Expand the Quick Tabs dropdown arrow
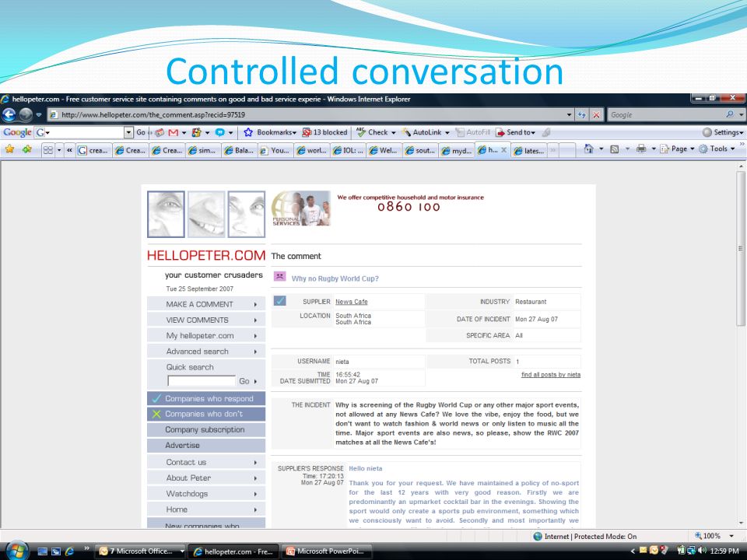Screen dimensions: 747x560 (59, 150)
